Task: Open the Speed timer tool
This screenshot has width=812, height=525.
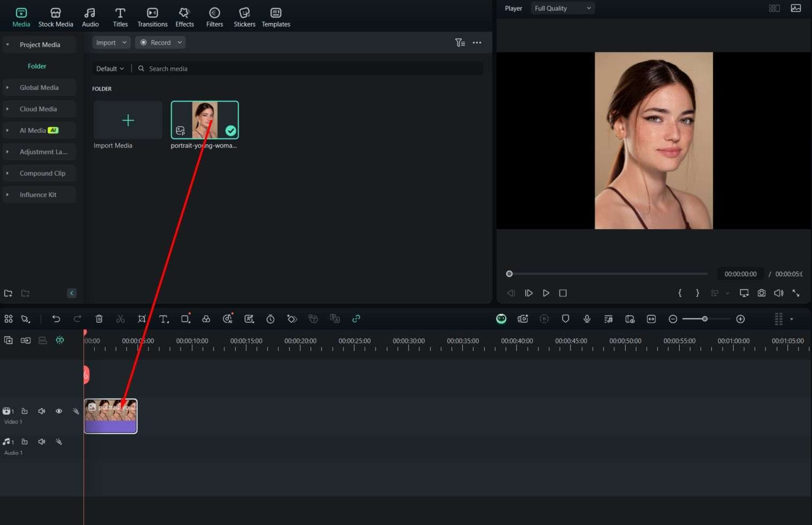Action: pyautogui.click(x=270, y=319)
